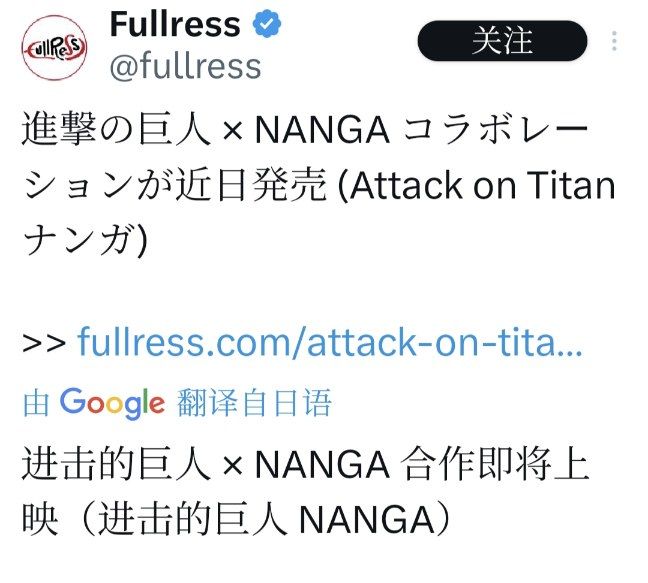Click 合作即将上 in the translated text
The image size is (648, 583).
click(x=497, y=465)
